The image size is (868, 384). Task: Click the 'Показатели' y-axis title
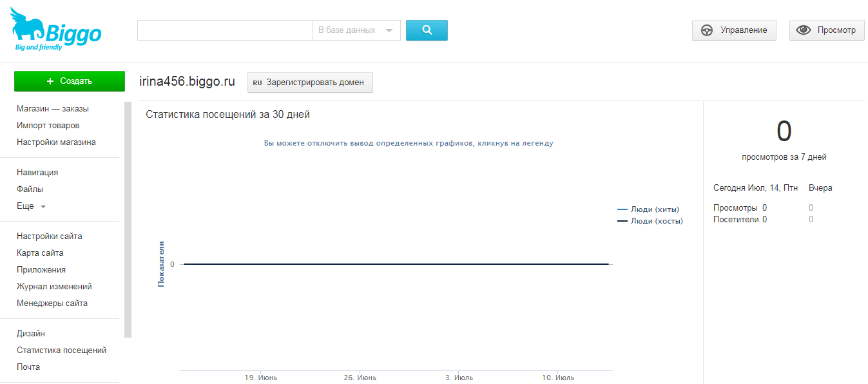[x=161, y=264]
